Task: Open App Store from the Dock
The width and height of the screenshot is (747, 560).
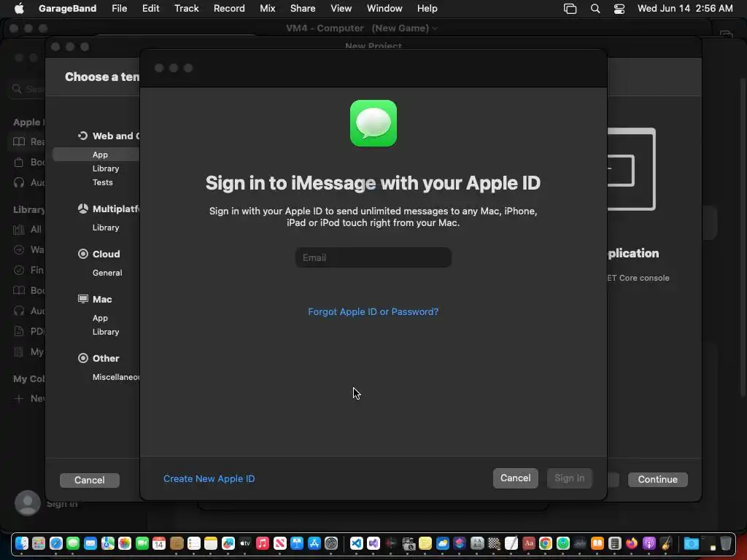Action: (314, 543)
